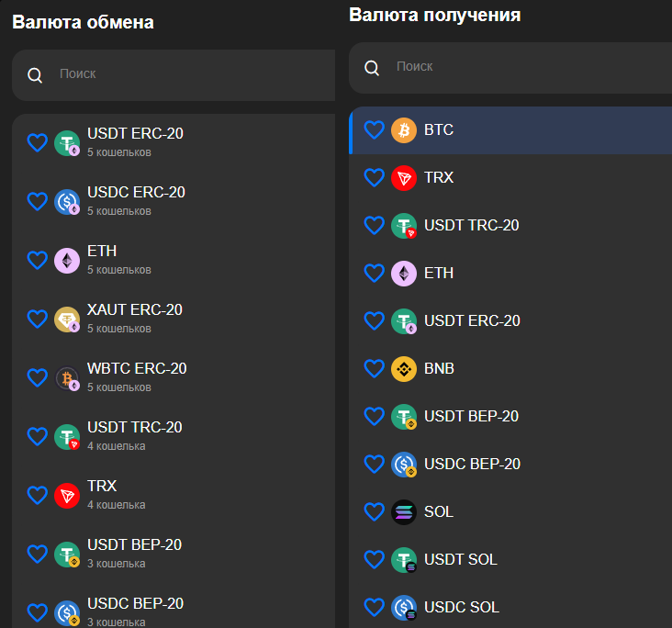This screenshot has width=672, height=628.
Task: Choose USDT SOL label
Action: click(461, 559)
